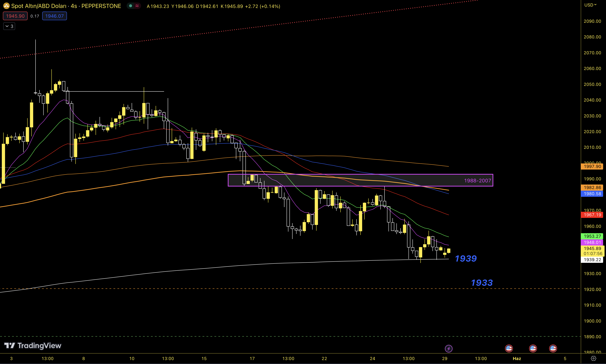606x364 pixels.
Task: Expand the collapsed indicators legend showing 3
Action: (x=9, y=26)
